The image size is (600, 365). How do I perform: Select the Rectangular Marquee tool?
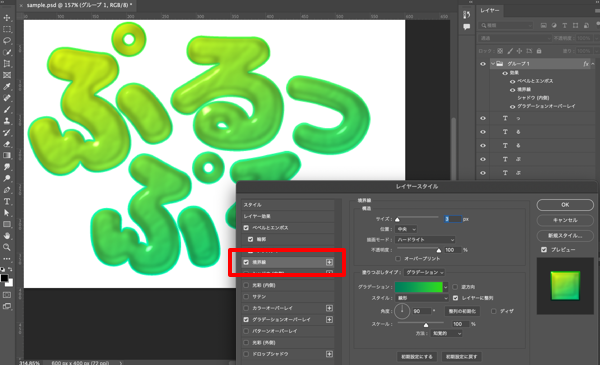(7, 29)
